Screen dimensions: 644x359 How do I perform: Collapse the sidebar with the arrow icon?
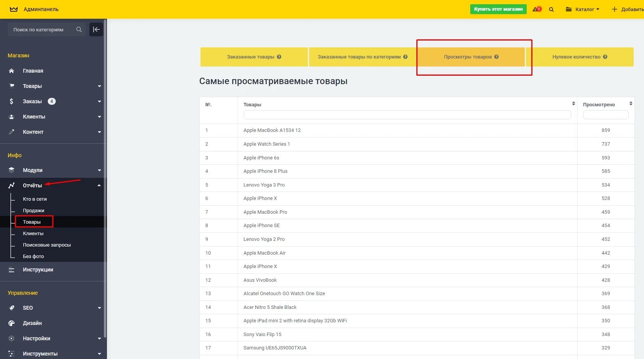click(96, 29)
